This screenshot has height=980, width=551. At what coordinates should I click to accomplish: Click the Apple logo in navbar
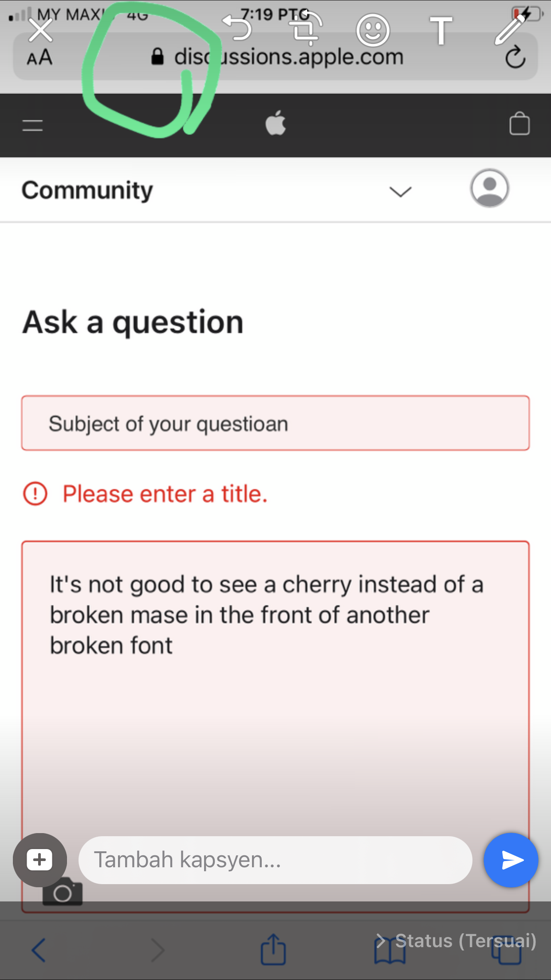(275, 123)
